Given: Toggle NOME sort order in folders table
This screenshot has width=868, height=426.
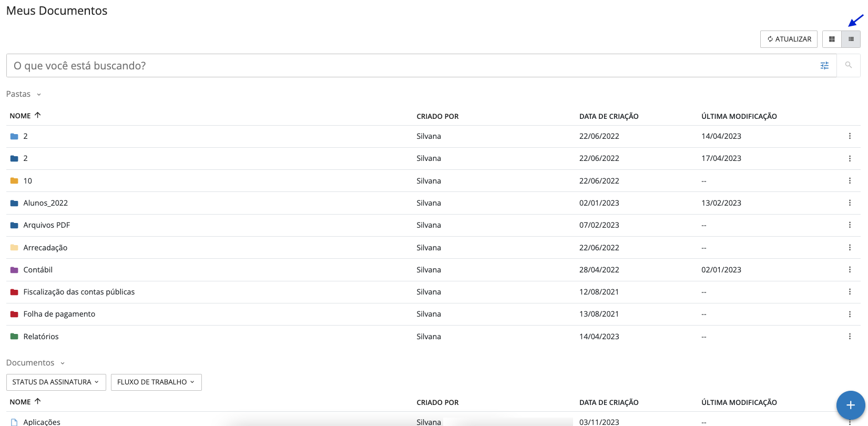Looking at the screenshot, I should coord(25,116).
